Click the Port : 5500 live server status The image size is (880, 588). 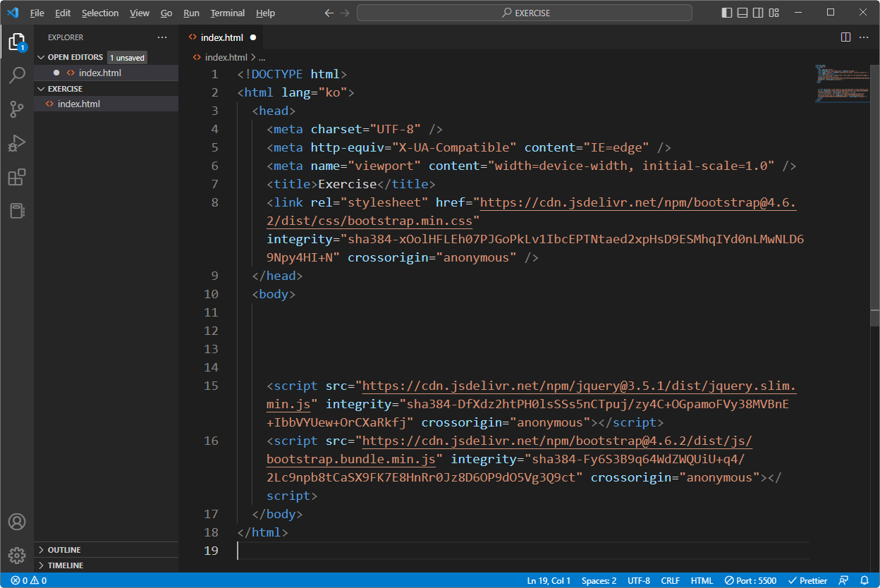751,581
